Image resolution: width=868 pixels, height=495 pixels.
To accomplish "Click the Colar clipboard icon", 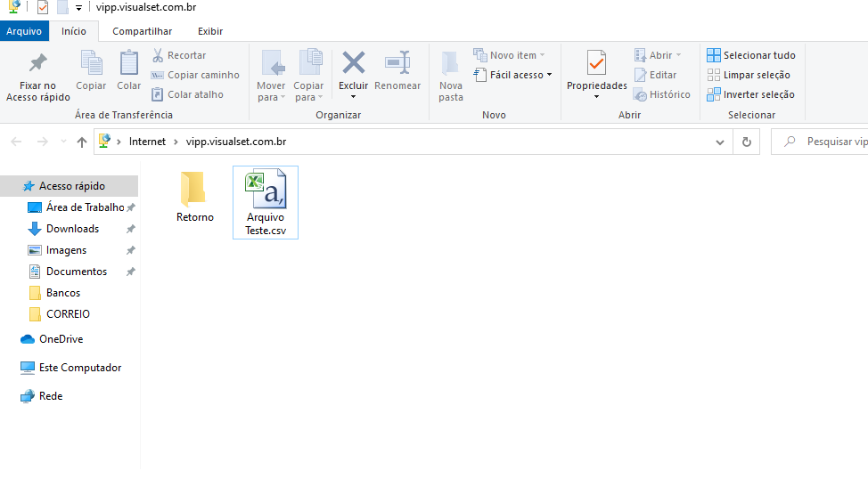I will coord(129,62).
